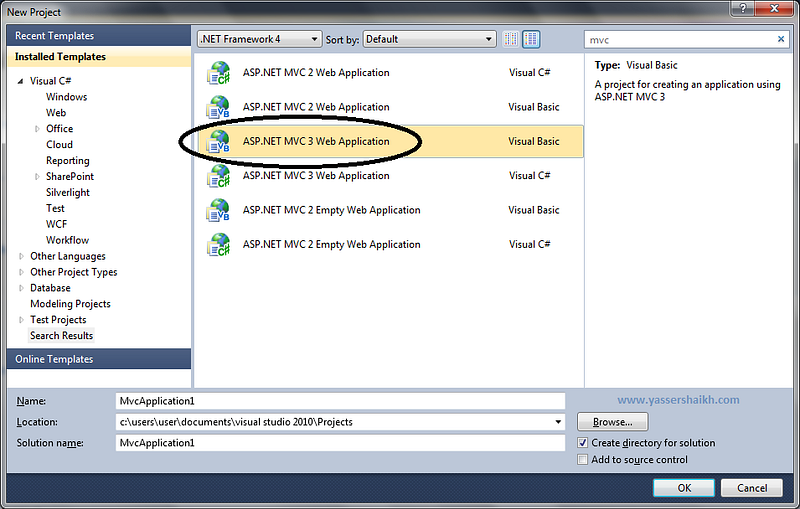Select the Workflow template category
Image resolution: width=800 pixels, height=509 pixels.
tap(67, 240)
